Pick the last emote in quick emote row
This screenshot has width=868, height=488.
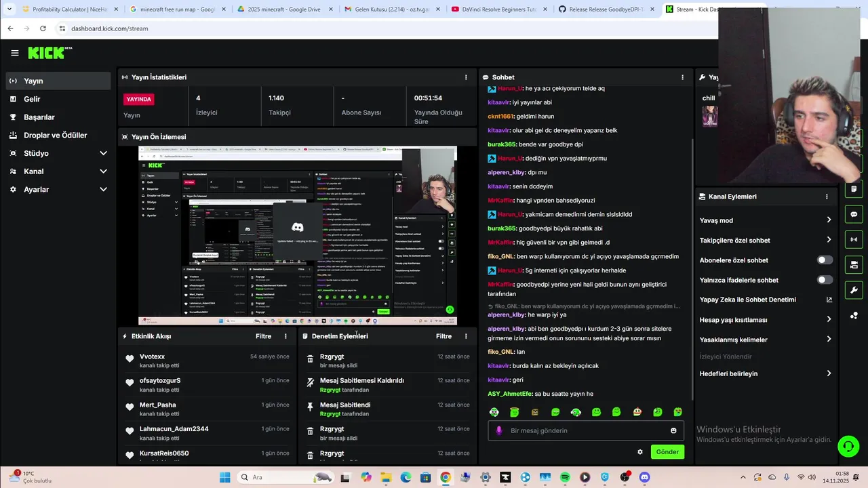coord(677,412)
